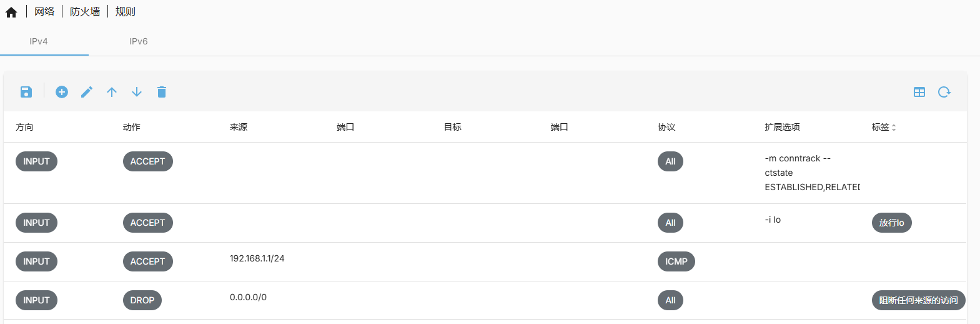The image size is (980, 324).
Task: Click the ICMP protocol badge
Action: (x=676, y=261)
